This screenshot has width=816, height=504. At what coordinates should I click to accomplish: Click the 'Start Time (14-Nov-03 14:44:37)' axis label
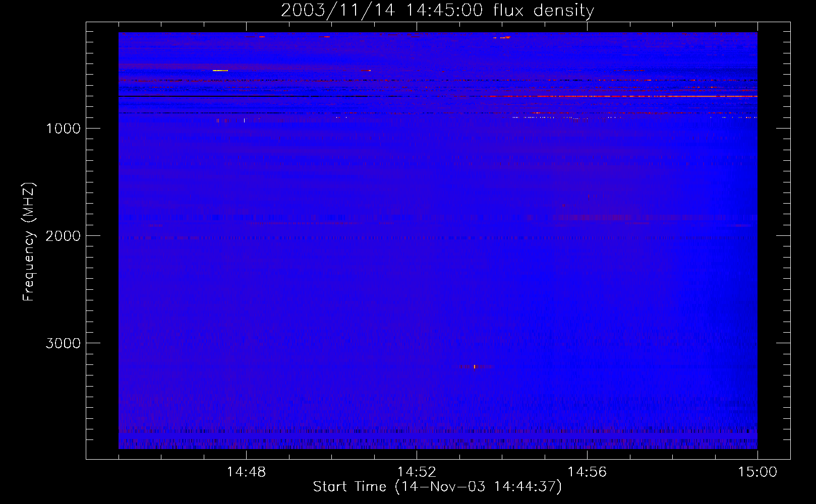[437, 487]
